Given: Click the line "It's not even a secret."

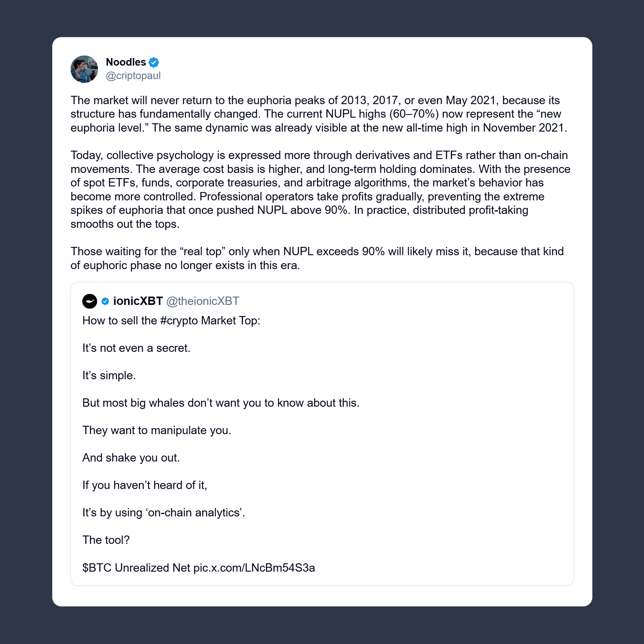Looking at the screenshot, I should coord(136,348).
